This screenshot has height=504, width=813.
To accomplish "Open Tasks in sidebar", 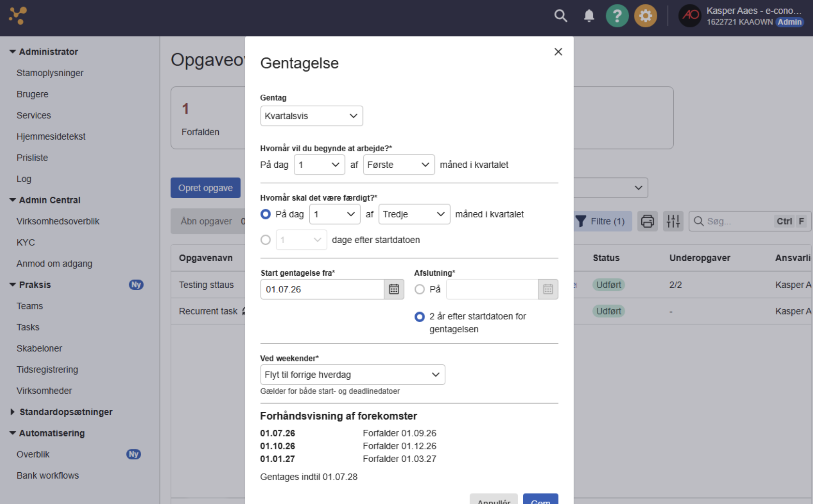I will [28, 327].
